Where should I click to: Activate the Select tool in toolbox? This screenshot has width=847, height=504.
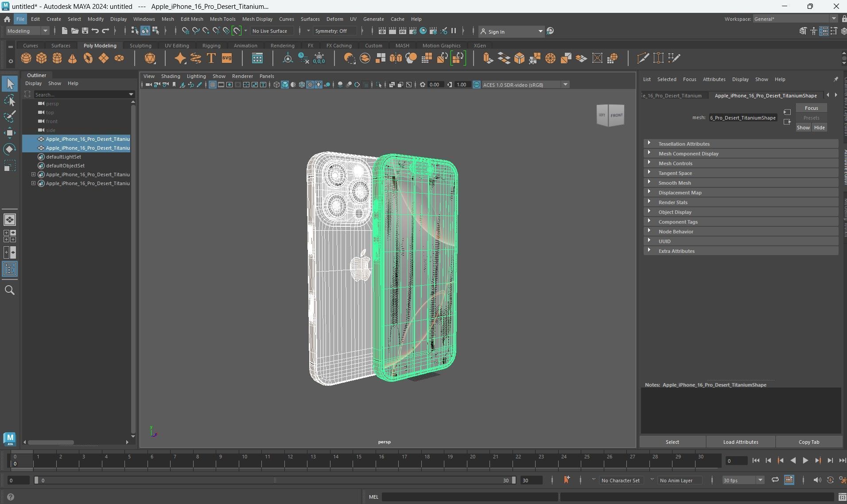pos(10,84)
